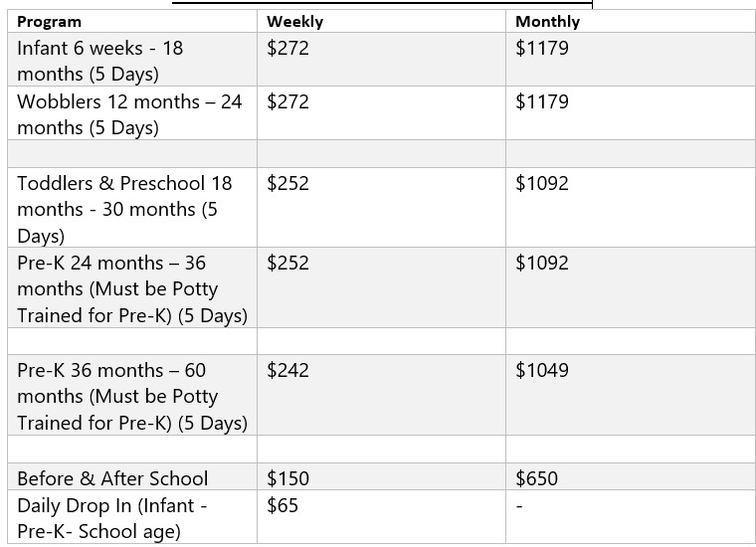This screenshot has width=756, height=547.
Task: Select the Infant 6 weeks - 18 months cell
Action: click(x=132, y=61)
